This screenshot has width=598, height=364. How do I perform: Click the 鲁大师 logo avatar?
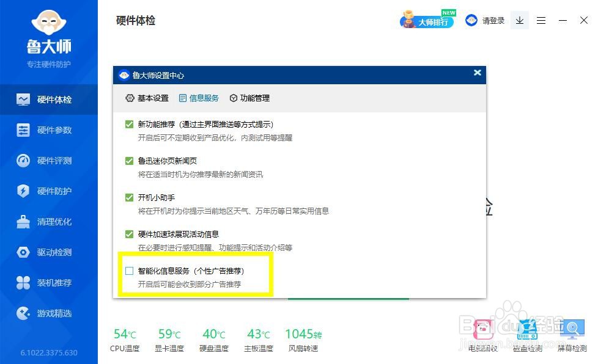(x=49, y=22)
